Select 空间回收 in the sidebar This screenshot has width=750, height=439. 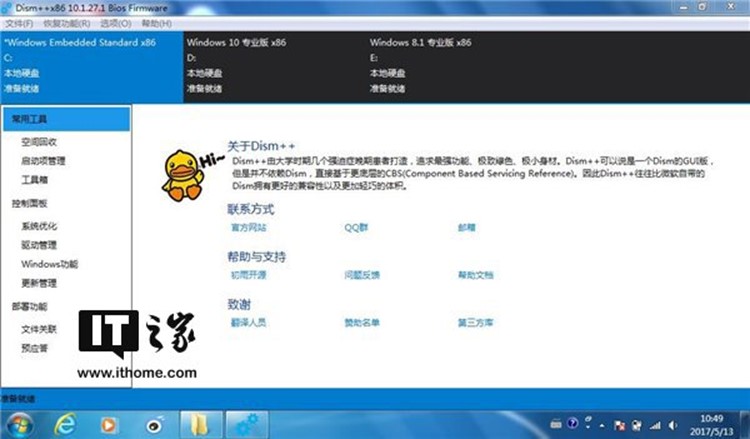pyautogui.click(x=38, y=142)
